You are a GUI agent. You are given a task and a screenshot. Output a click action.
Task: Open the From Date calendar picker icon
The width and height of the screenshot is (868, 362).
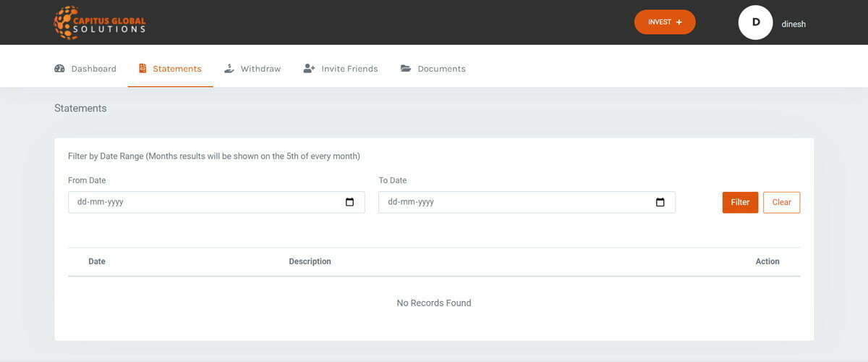coord(350,203)
